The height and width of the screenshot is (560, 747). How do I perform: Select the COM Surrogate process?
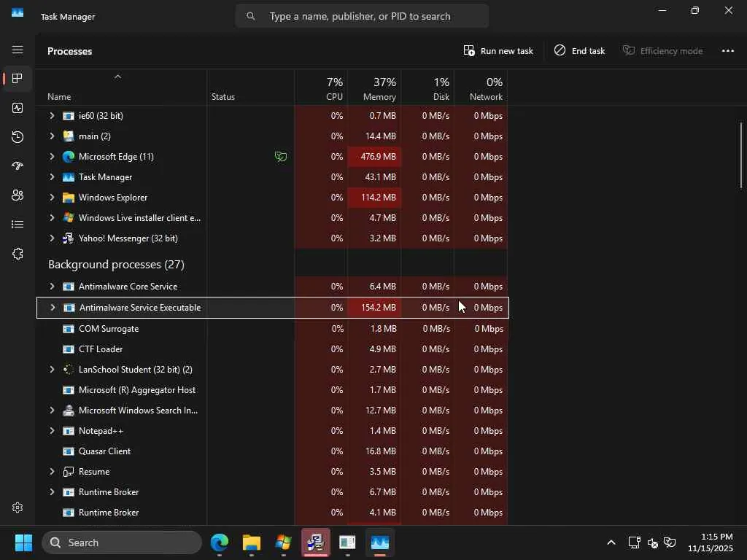pos(273,329)
